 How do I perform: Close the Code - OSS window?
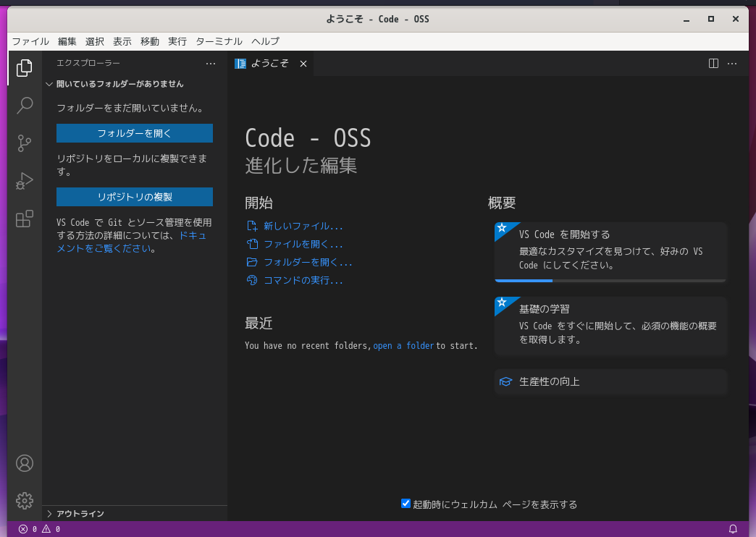click(x=735, y=20)
